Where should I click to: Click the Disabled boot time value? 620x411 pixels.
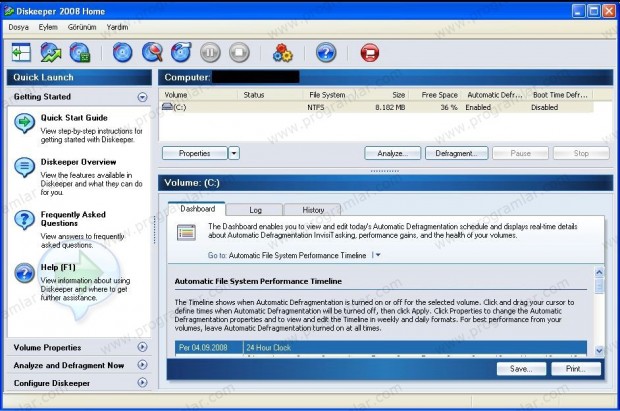544,107
